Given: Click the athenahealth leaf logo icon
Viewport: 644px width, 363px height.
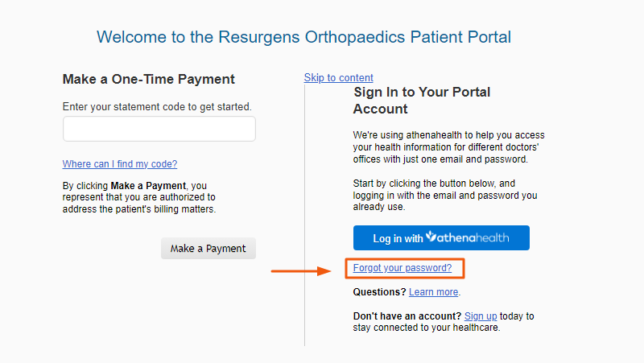Looking at the screenshot, I should coord(431,236).
